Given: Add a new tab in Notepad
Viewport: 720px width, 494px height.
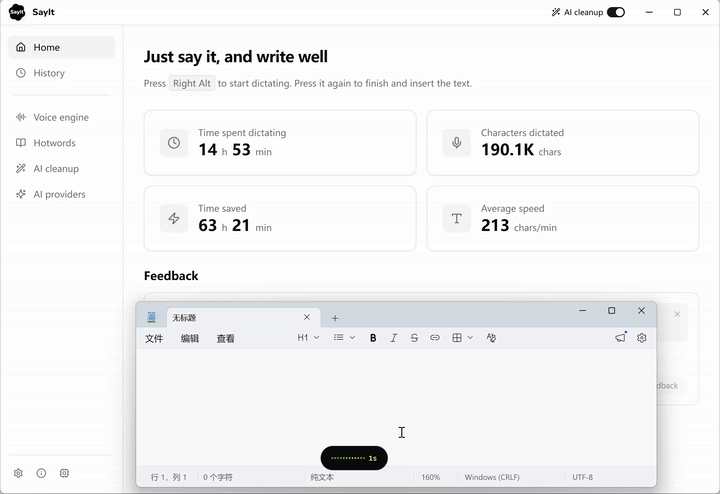Looking at the screenshot, I should click(x=335, y=318).
